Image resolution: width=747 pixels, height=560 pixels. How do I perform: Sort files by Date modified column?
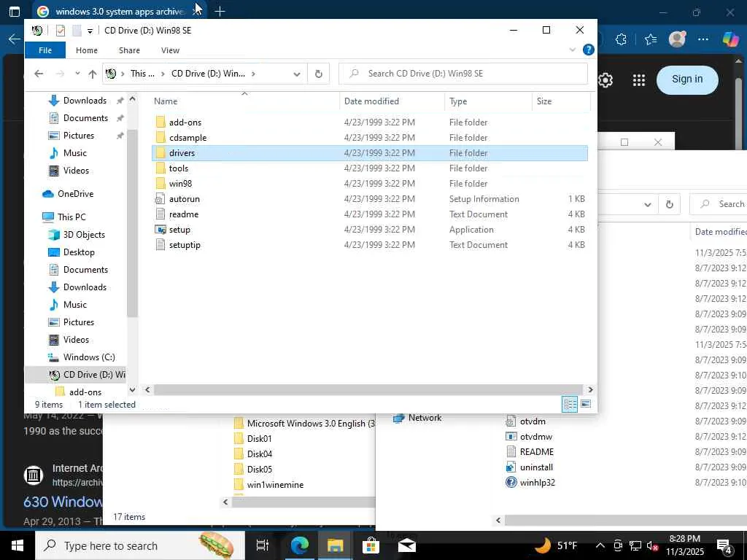(x=371, y=101)
